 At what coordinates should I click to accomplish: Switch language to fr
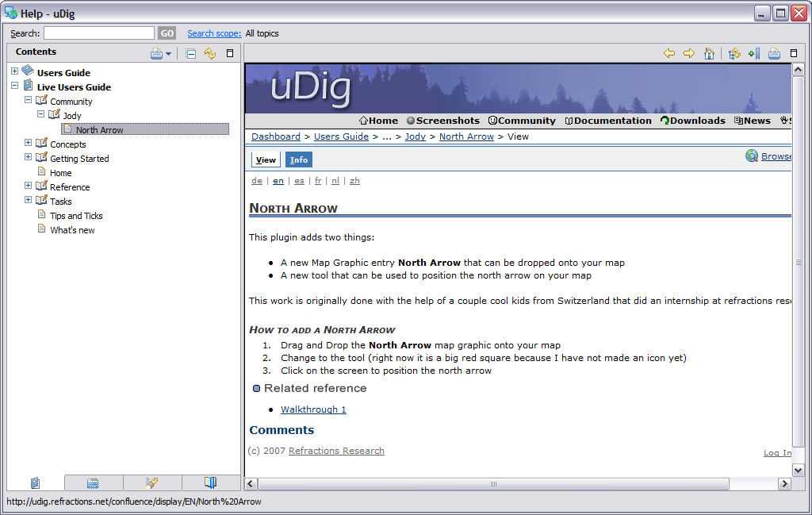point(318,181)
